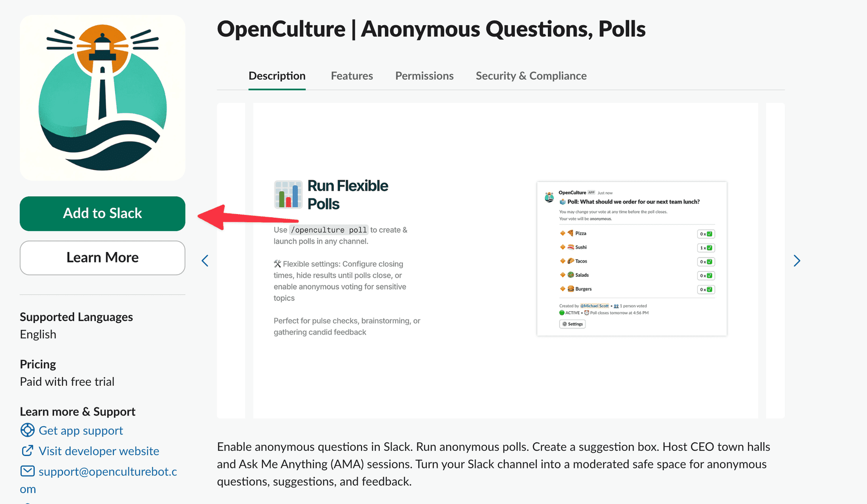
Task: Click the lifebuoy icon next to Get app support
Action: click(28, 430)
